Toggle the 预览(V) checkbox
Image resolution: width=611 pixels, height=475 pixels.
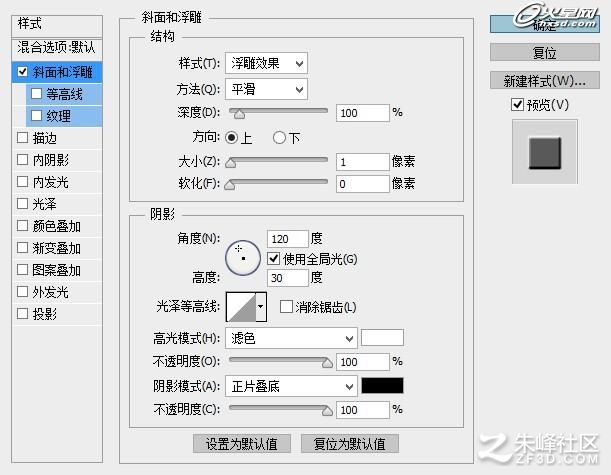tap(517, 105)
